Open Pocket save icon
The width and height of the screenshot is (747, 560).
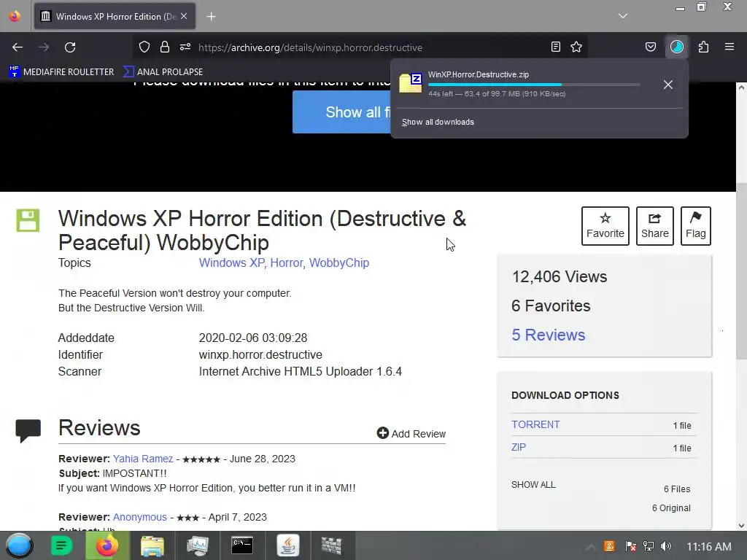[651, 47]
